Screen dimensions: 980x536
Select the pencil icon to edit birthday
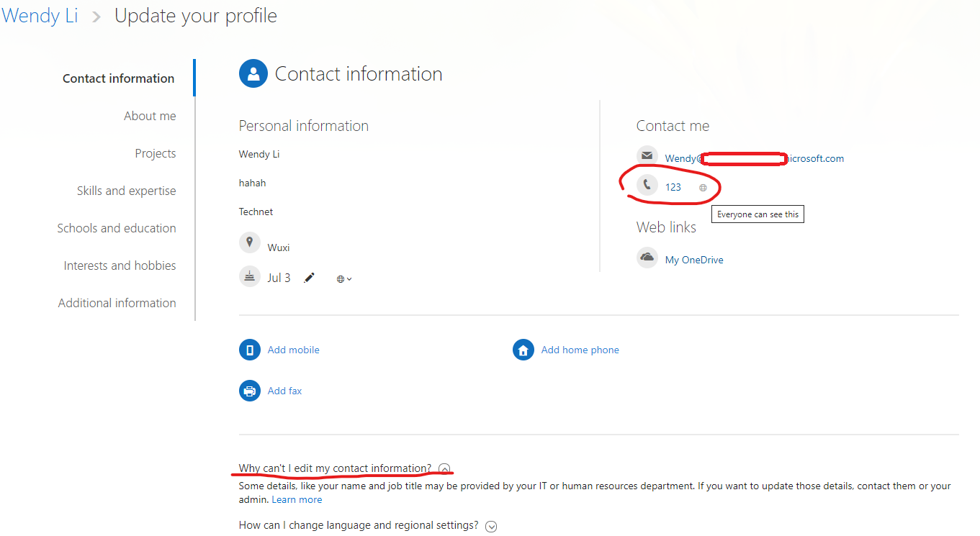click(x=310, y=276)
